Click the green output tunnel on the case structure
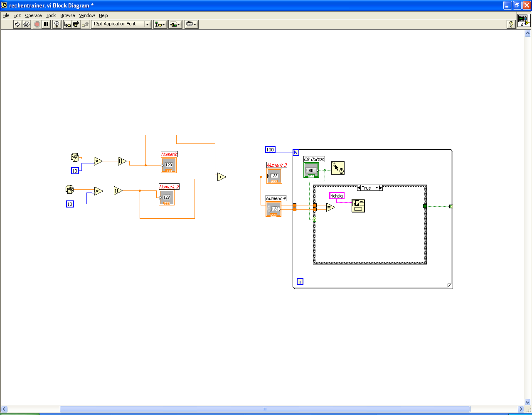The width and height of the screenshot is (532, 415). coord(425,206)
